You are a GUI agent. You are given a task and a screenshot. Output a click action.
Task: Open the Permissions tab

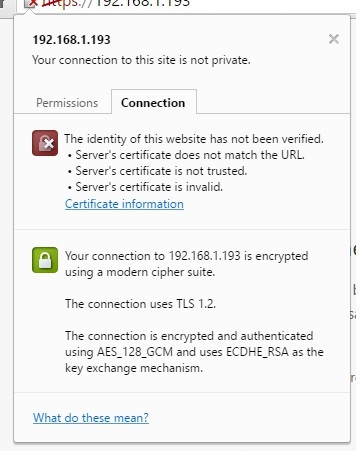[67, 103]
